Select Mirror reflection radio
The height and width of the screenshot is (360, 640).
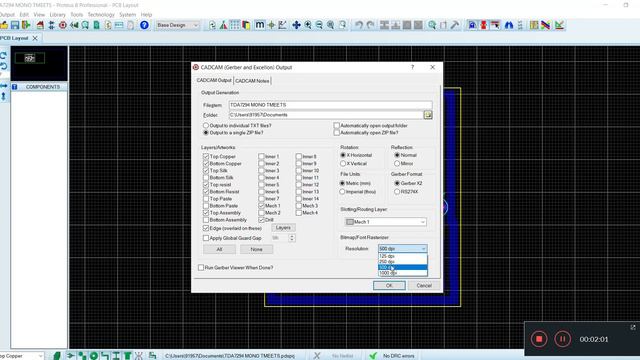[x=397, y=164]
